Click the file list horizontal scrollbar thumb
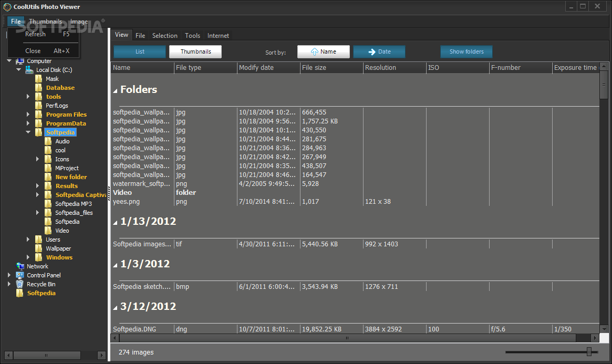This screenshot has height=364, width=612. pos(347,338)
